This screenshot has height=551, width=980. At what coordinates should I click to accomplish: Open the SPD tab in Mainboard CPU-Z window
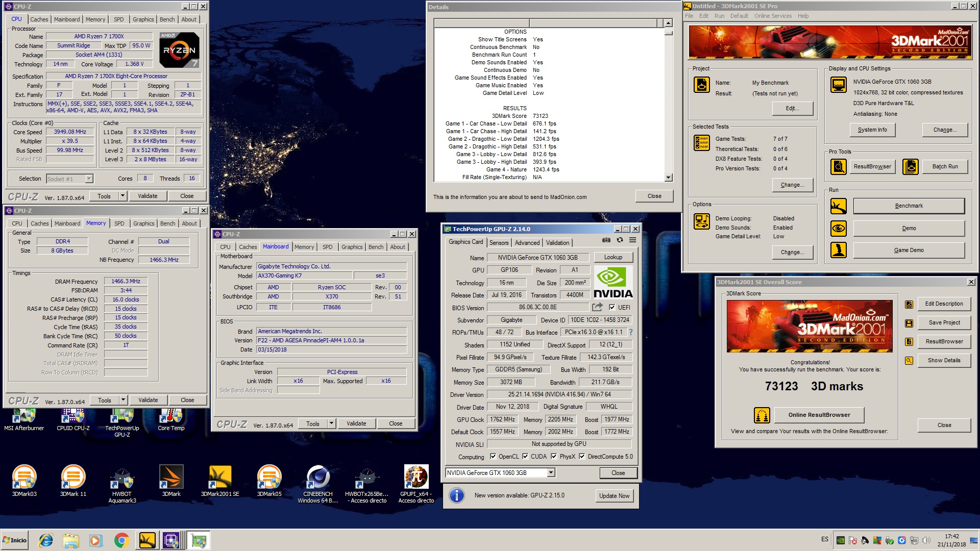[x=327, y=247]
